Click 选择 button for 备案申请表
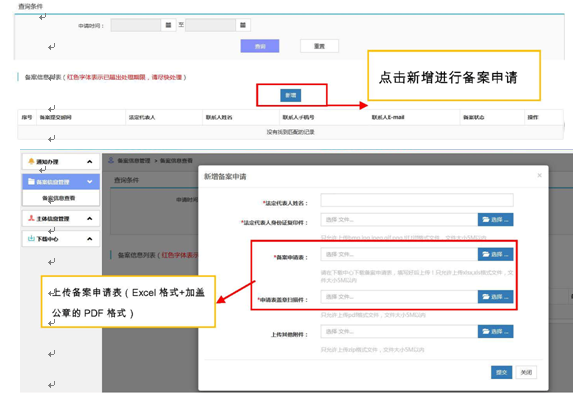 tap(496, 254)
